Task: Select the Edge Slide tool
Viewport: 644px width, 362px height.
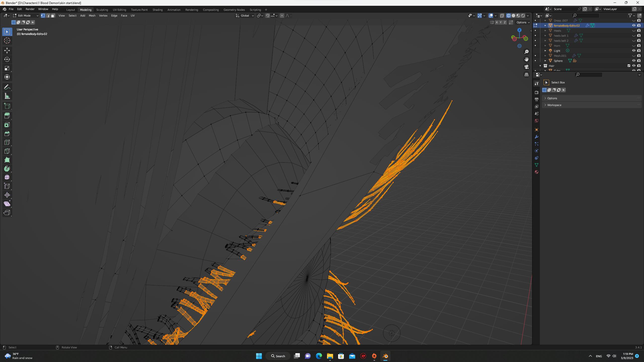Action: pyautogui.click(x=7, y=186)
